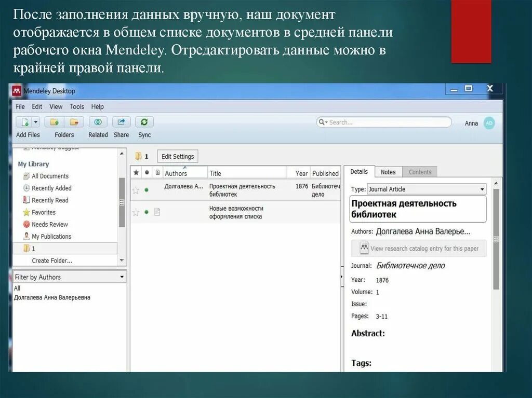Click the library tree scroll down arrow
The width and height of the screenshot is (532, 398).
coord(122,260)
